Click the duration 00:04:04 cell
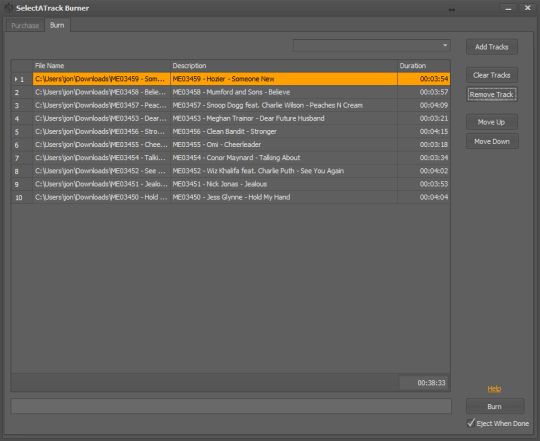Viewport: 540px width, 441px height. pos(424,197)
